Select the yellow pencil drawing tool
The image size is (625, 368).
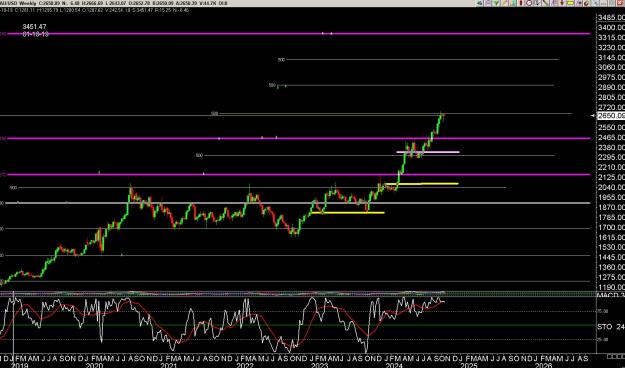[505, 3]
